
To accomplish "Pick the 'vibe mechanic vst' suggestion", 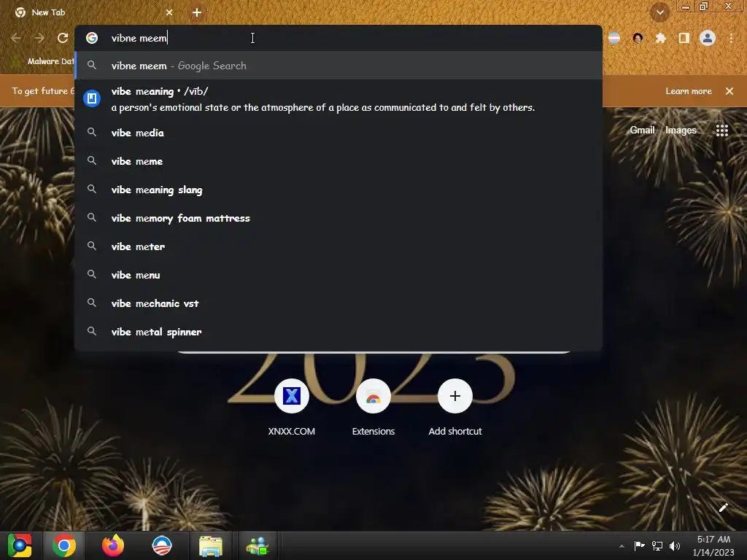I will (338, 303).
